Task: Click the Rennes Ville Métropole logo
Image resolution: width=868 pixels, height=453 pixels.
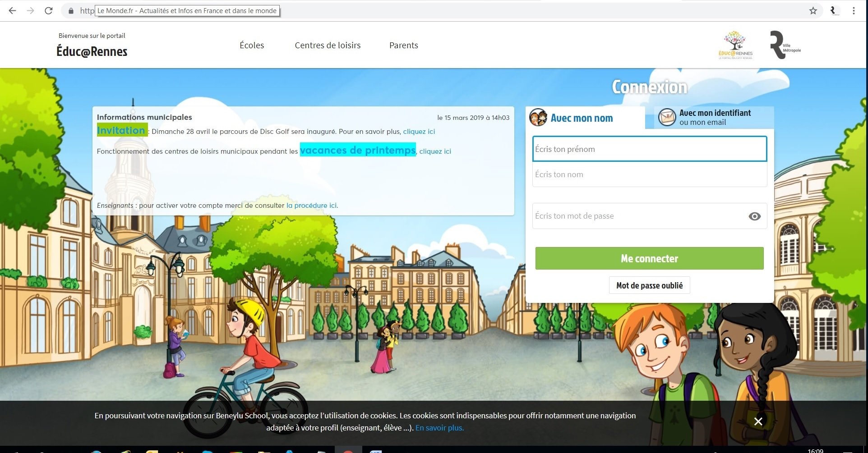Action: [785, 45]
